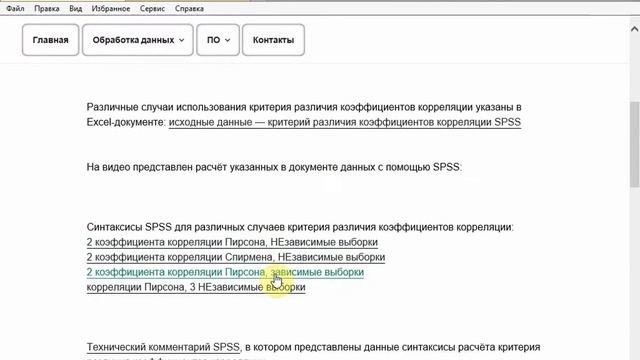Open Пирсона 3 НЕзависимые выборки link
The width and height of the screenshot is (640, 360).
pyautogui.click(x=196, y=287)
